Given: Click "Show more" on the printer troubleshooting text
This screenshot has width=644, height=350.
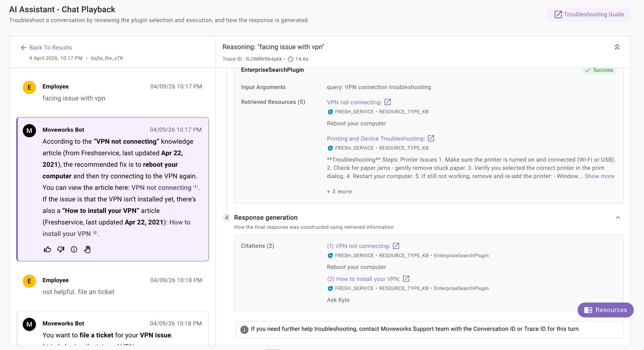Looking at the screenshot, I should click(x=599, y=176).
